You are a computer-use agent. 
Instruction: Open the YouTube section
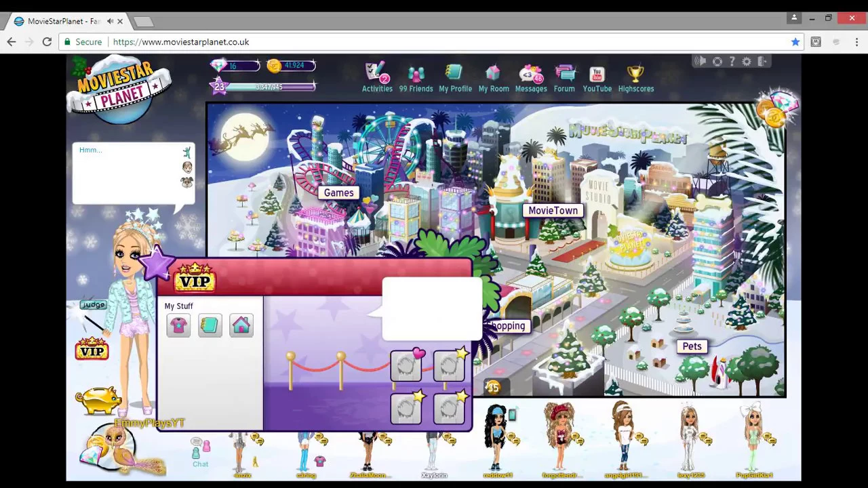pos(597,78)
